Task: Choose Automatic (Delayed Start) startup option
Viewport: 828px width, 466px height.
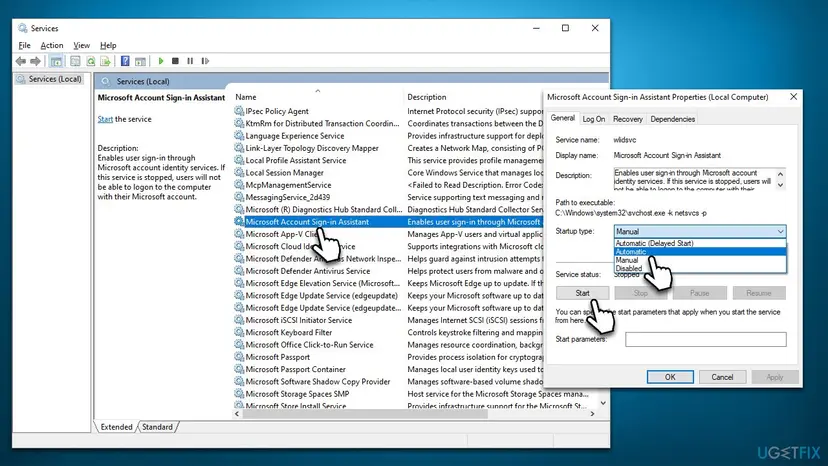Action: click(x=700, y=243)
